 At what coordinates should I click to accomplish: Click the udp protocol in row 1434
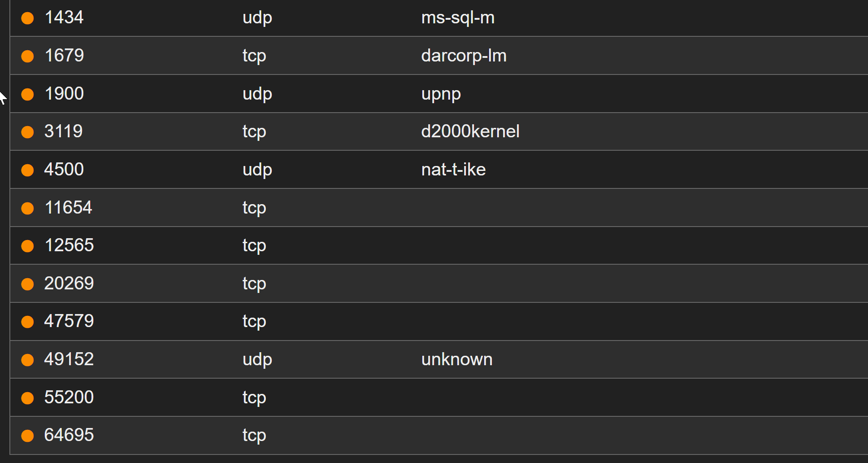pos(257,18)
